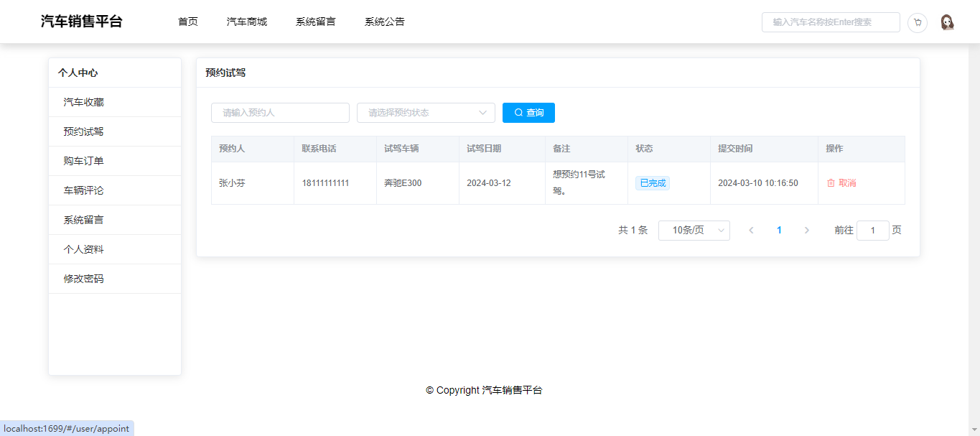The height and width of the screenshot is (436, 980).
Task: Open 车辆评论 from sidebar
Action: (x=84, y=190)
